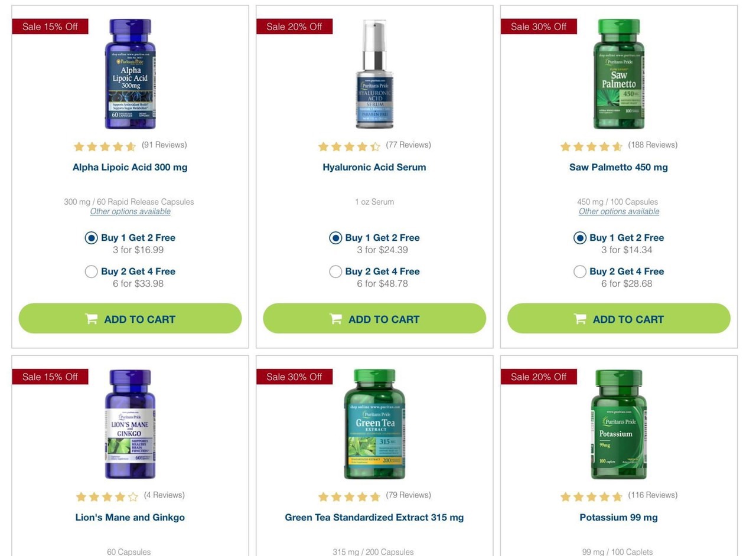Open Green Tea Standardized Extract 315 mg title
Screen dimensions: 756x556
[x=374, y=517]
